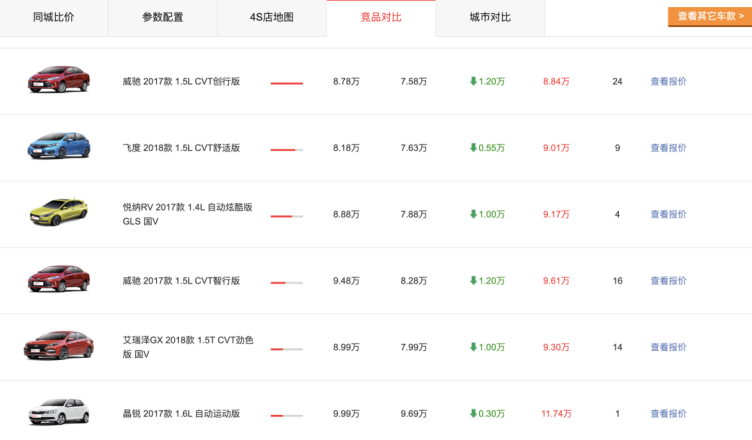This screenshot has width=752, height=440.
Task: Open the red 威驰 创行版 car thumbnail
Action: coord(59,79)
